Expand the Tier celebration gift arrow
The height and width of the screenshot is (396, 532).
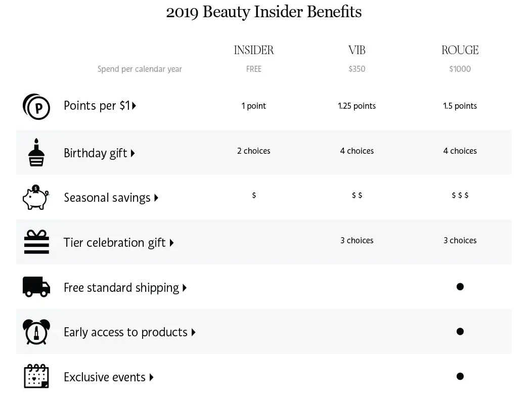tap(171, 243)
